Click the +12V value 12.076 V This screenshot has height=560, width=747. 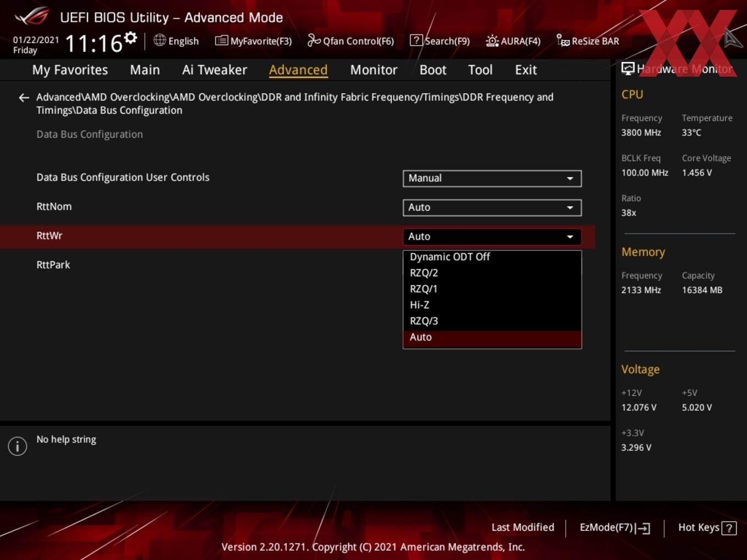click(x=639, y=408)
